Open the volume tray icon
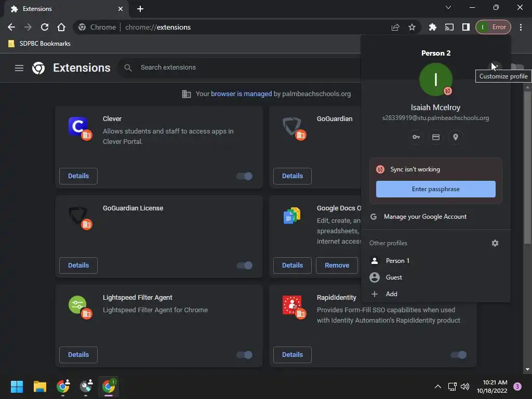Screen dimensions: 532x399 (465, 387)
